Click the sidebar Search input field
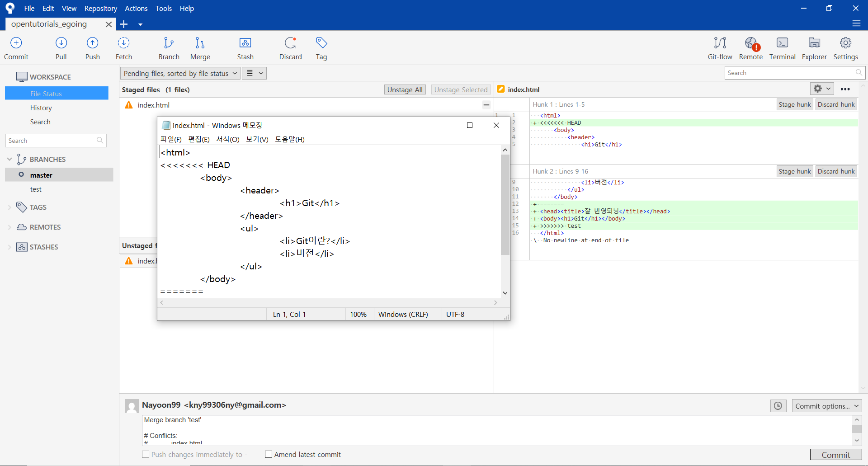868x466 pixels. (56, 141)
